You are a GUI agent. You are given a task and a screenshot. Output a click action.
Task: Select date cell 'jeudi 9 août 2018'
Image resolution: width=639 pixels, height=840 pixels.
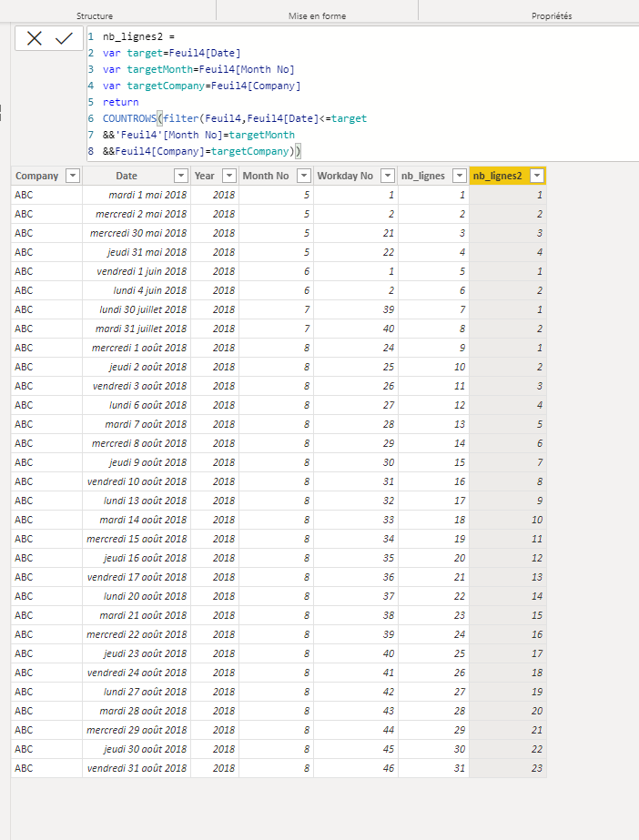137,462
